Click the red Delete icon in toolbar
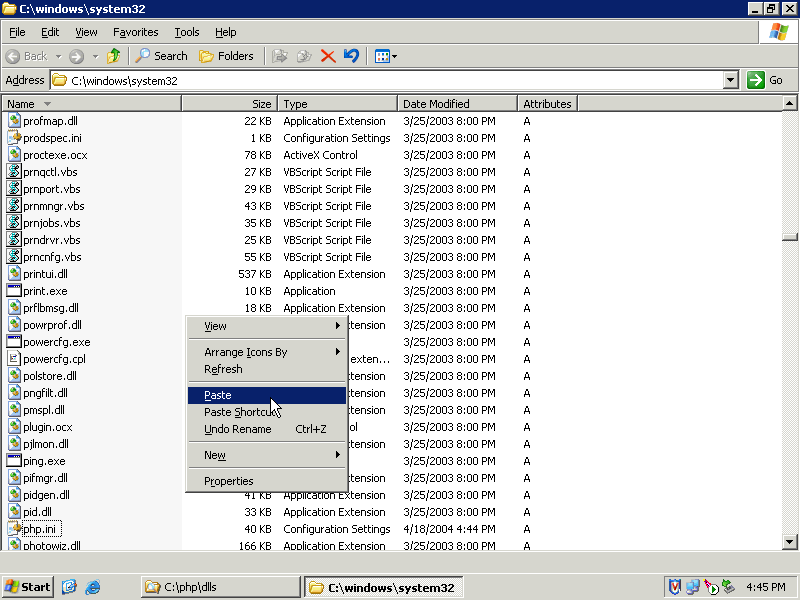Viewport: 800px width, 600px height. click(x=327, y=56)
